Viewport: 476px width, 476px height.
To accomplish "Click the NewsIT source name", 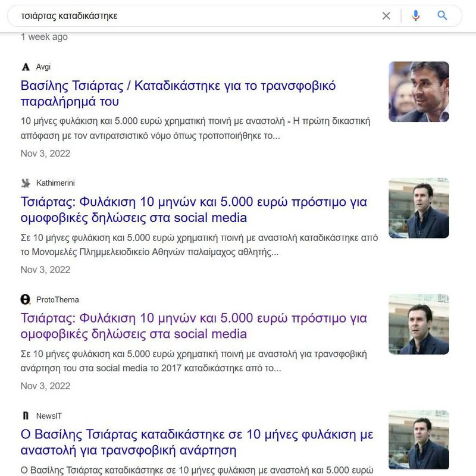I will pyautogui.click(x=49, y=416).
